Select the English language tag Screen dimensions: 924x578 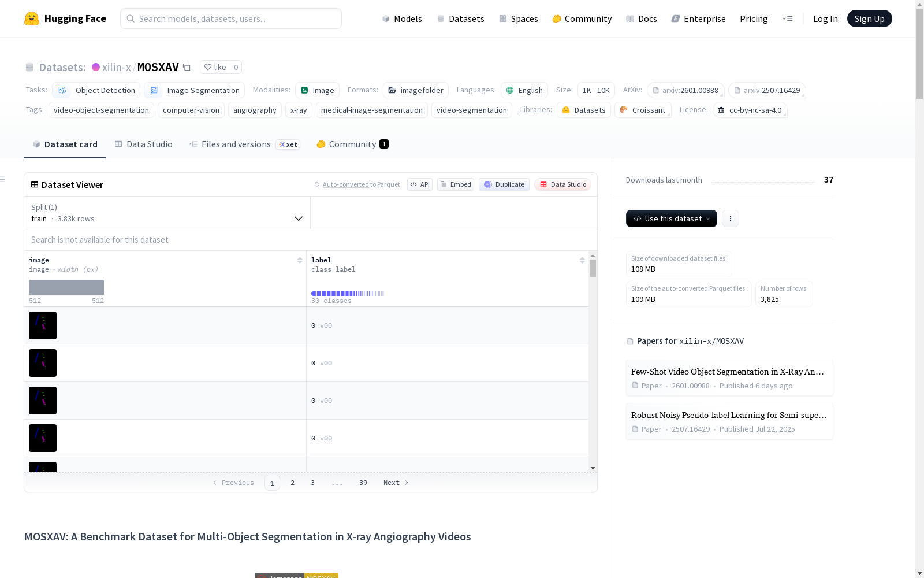tap(524, 90)
